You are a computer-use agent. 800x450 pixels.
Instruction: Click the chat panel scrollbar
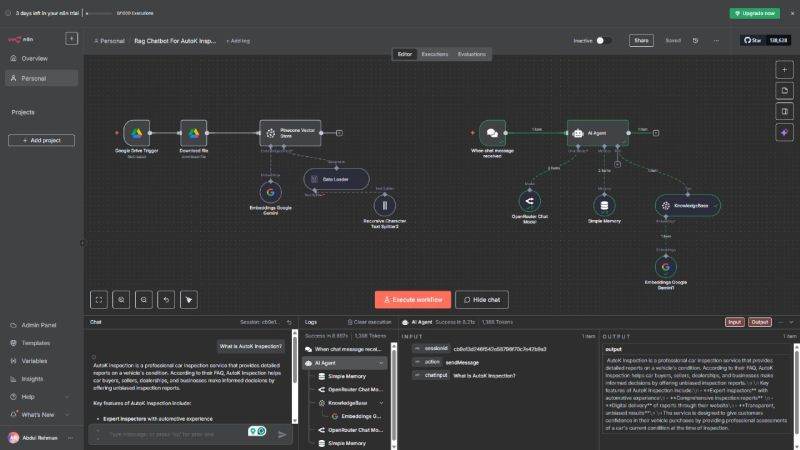pyautogui.click(x=294, y=376)
